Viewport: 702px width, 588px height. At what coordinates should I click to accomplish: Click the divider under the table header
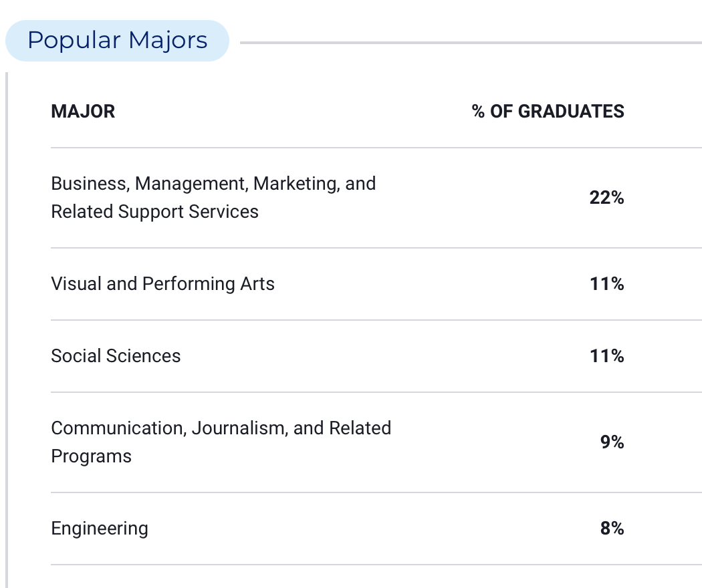[376, 147]
